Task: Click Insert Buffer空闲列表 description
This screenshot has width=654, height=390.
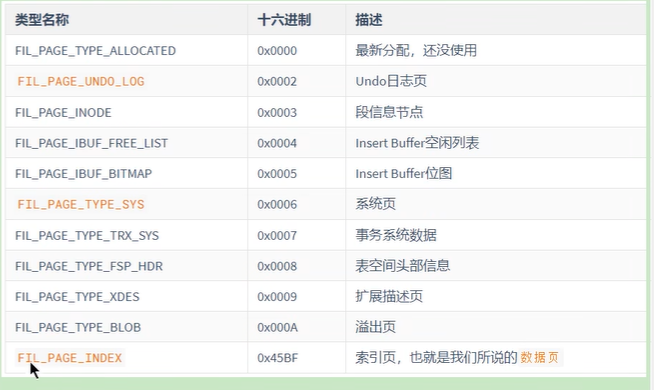Action: click(417, 143)
